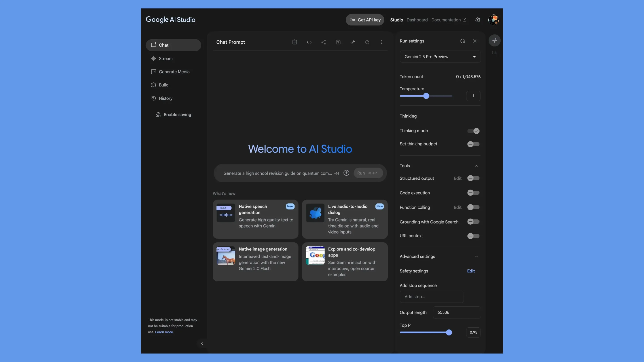The height and width of the screenshot is (362, 644).
Task: Click the clear chat refresh icon
Action: (x=367, y=42)
